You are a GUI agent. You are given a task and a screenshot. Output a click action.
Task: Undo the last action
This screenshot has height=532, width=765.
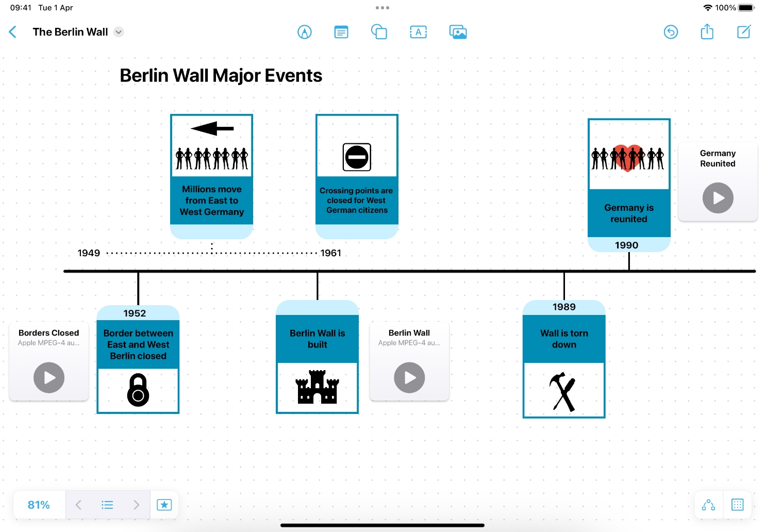671,32
